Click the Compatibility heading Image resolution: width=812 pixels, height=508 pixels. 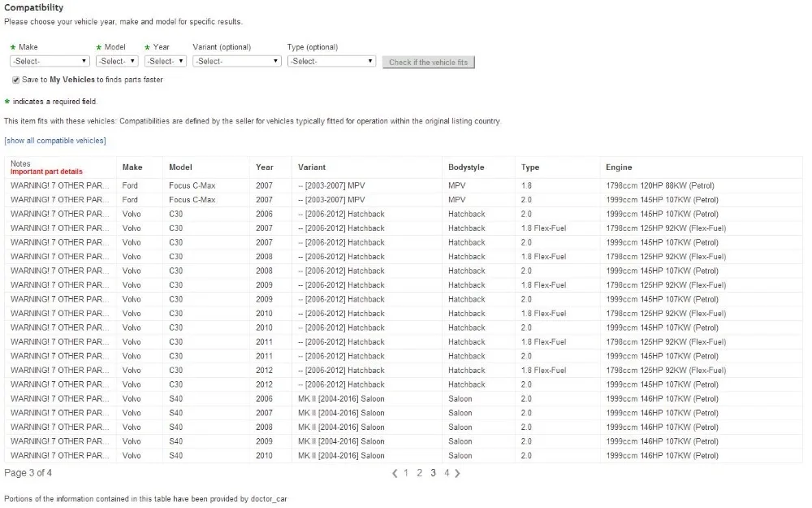33,7
